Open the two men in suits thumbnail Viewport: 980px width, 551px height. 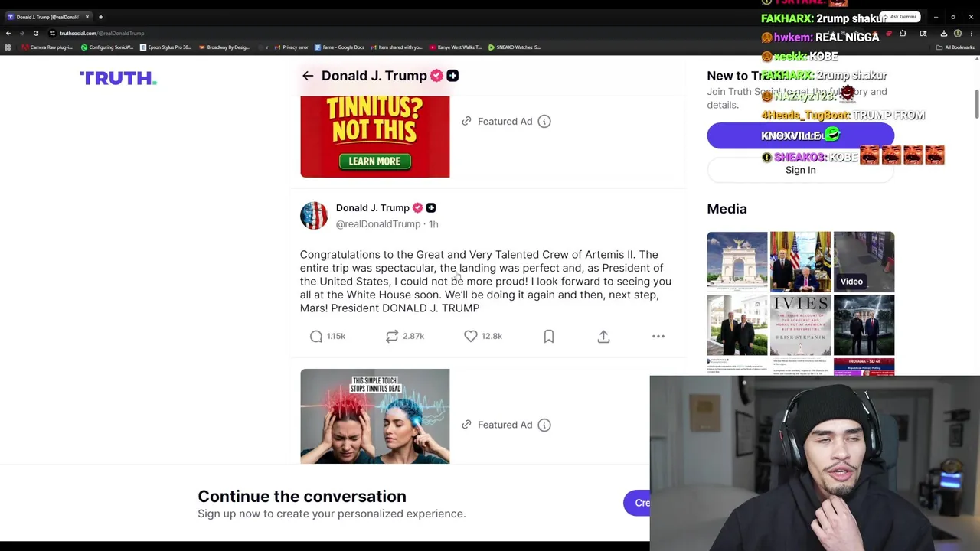point(737,325)
